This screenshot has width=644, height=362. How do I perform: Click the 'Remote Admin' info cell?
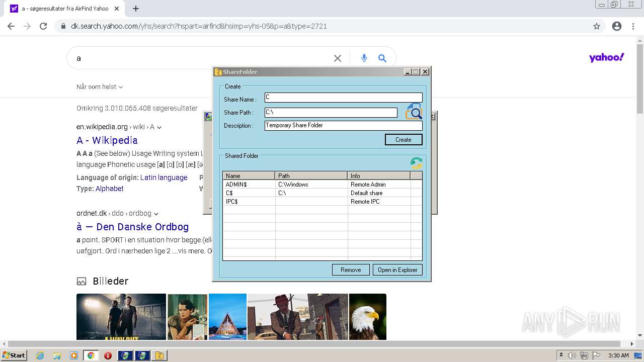[368, 185]
